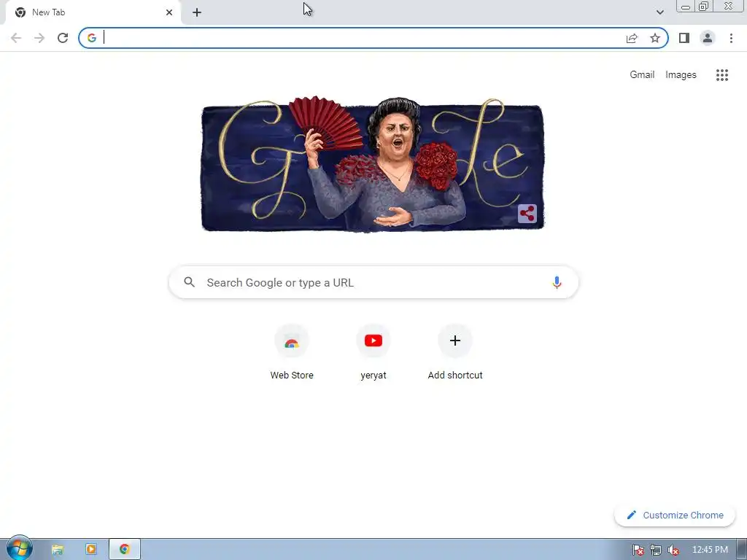747x560 pixels.
Task: Open the Images link
Action: coord(681,75)
